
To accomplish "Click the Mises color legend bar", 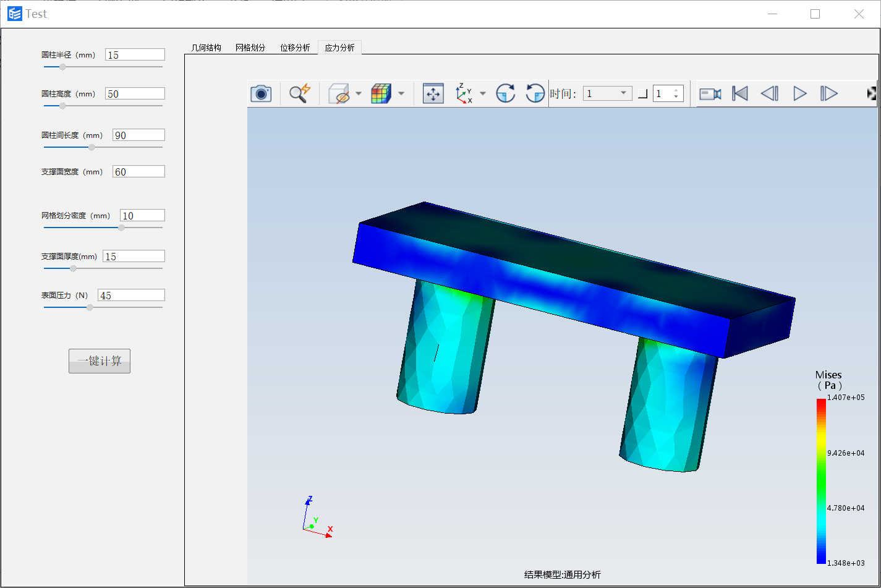I will [x=821, y=481].
